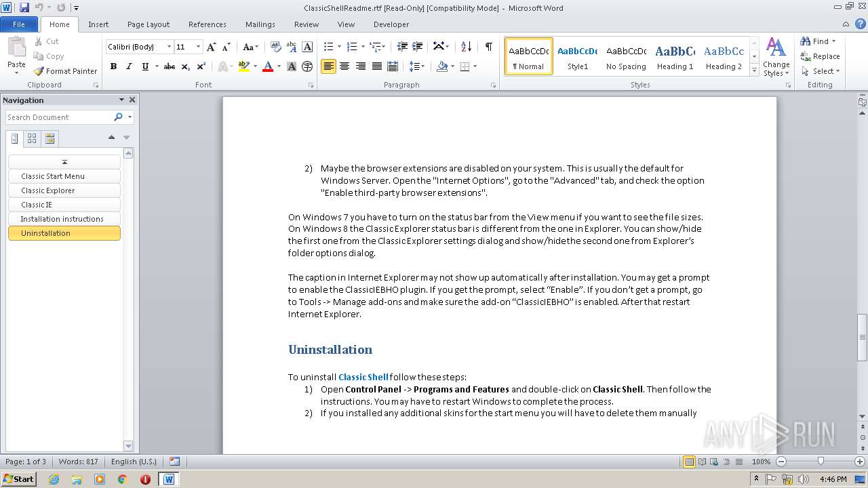Click the Clear Formatting icon
Screen dimensions: 868x488
pos(276,47)
